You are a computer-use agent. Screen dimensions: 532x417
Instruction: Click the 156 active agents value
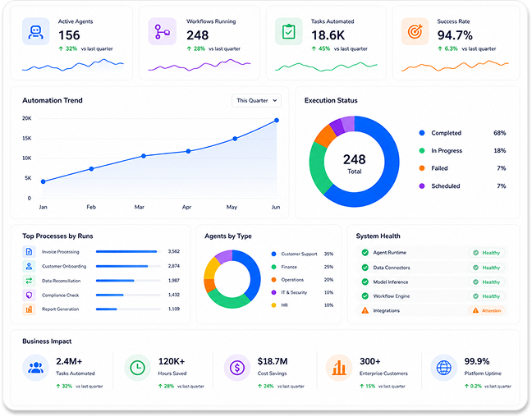click(69, 35)
